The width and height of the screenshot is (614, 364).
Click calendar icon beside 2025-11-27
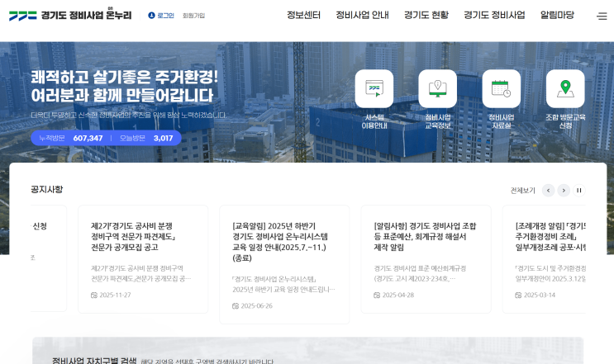pyautogui.click(x=94, y=295)
